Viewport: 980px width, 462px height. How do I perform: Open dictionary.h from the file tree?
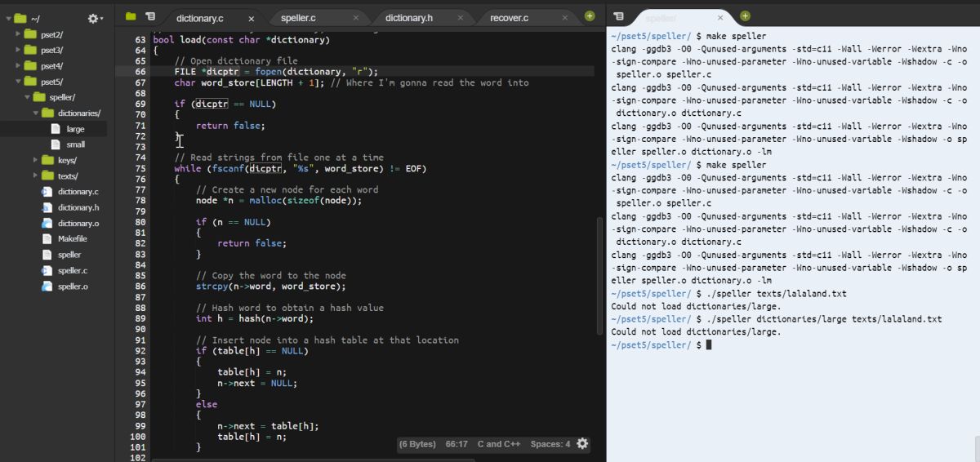(x=78, y=207)
